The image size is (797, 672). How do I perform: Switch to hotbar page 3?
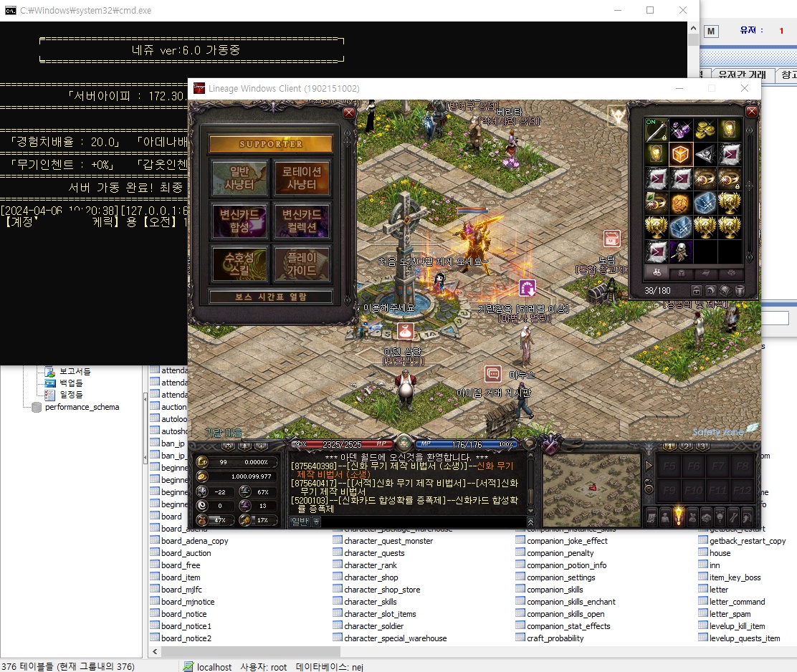(x=703, y=446)
